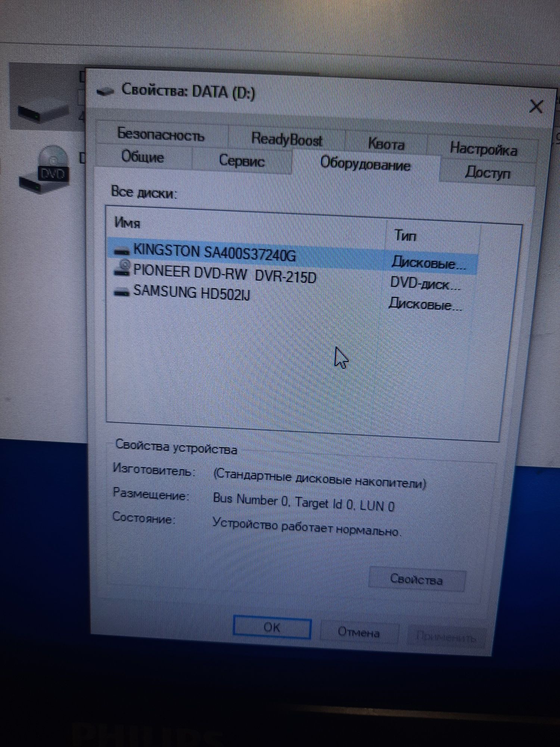Select the DVD drive icon in Explorer window
The image size is (560, 747).
[x=45, y=169]
